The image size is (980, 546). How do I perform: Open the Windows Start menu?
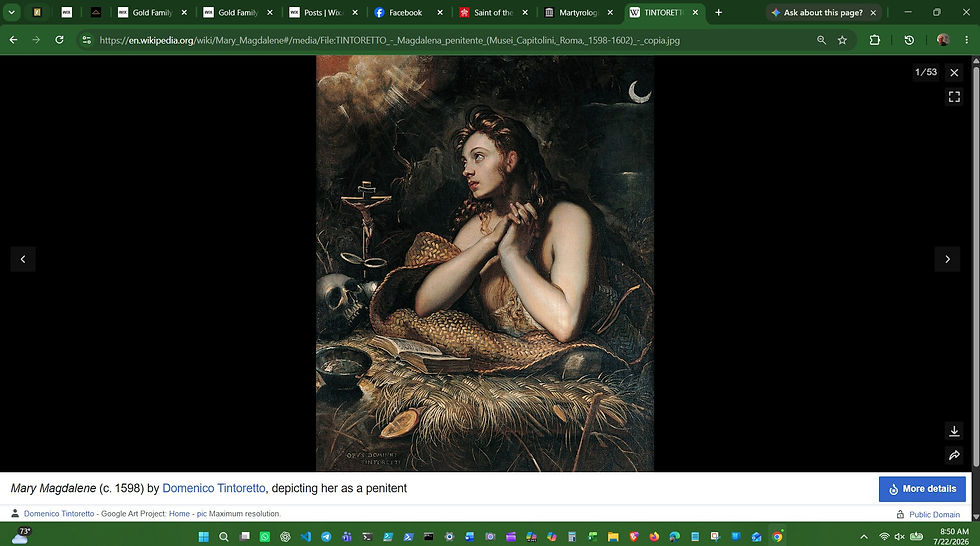(x=203, y=537)
